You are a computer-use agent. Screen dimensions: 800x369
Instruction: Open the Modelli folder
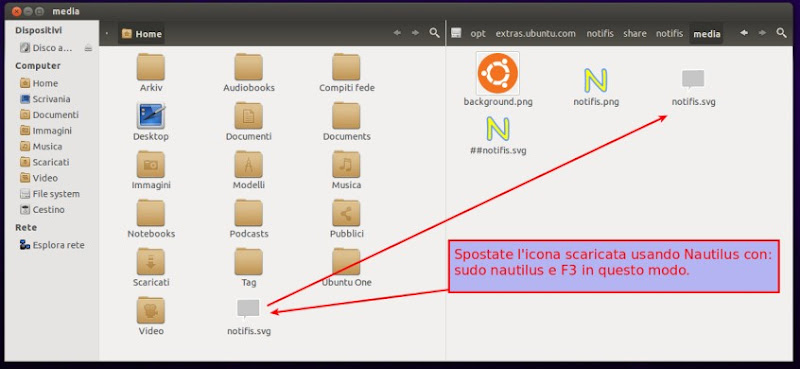[x=248, y=170]
